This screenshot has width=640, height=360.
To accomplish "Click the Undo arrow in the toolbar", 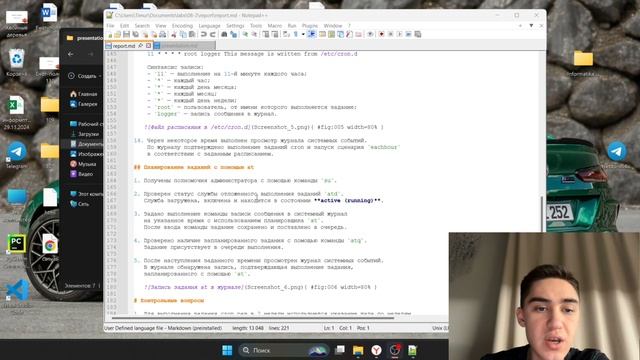I will tap(204, 34).
